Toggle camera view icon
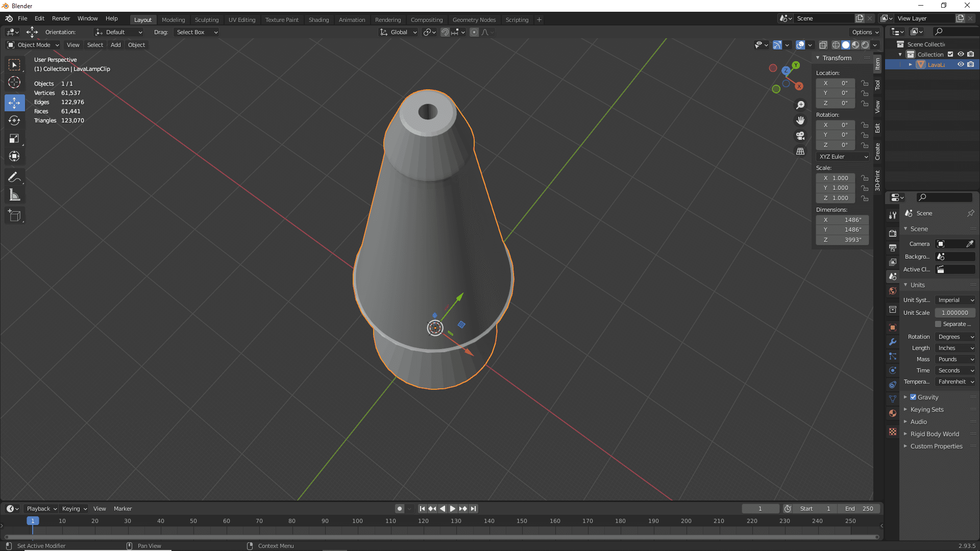Viewport: 980px width, 551px height. (800, 136)
